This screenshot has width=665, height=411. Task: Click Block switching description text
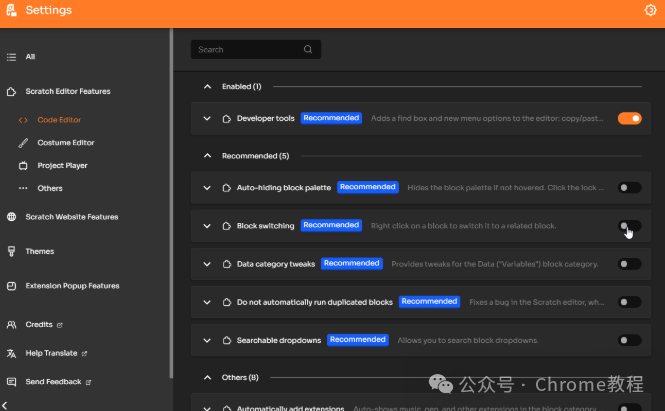coord(464,226)
